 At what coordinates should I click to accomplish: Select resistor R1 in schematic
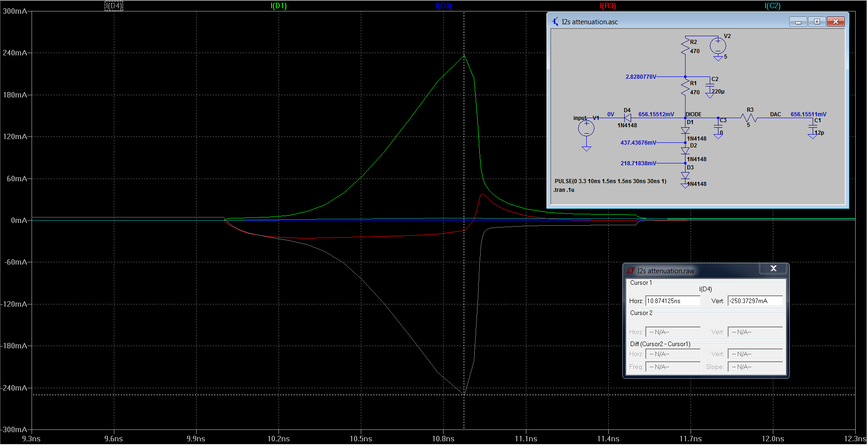pyautogui.click(x=685, y=87)
